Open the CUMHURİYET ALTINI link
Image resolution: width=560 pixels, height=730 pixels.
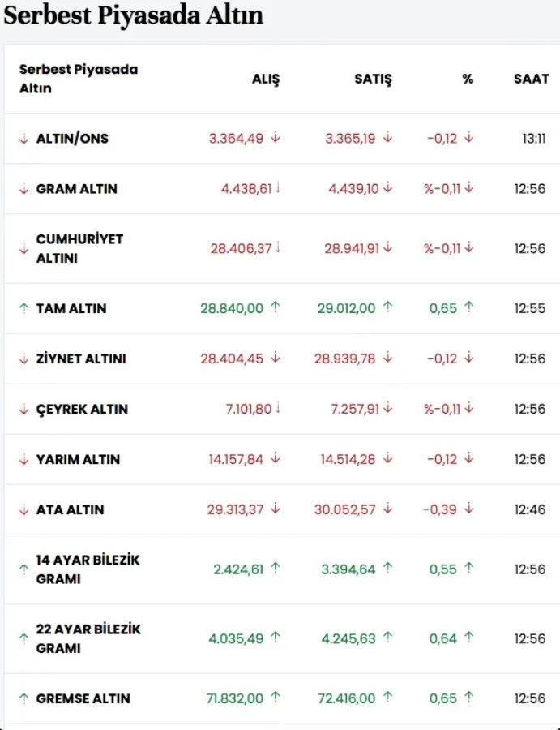point(79,249)
